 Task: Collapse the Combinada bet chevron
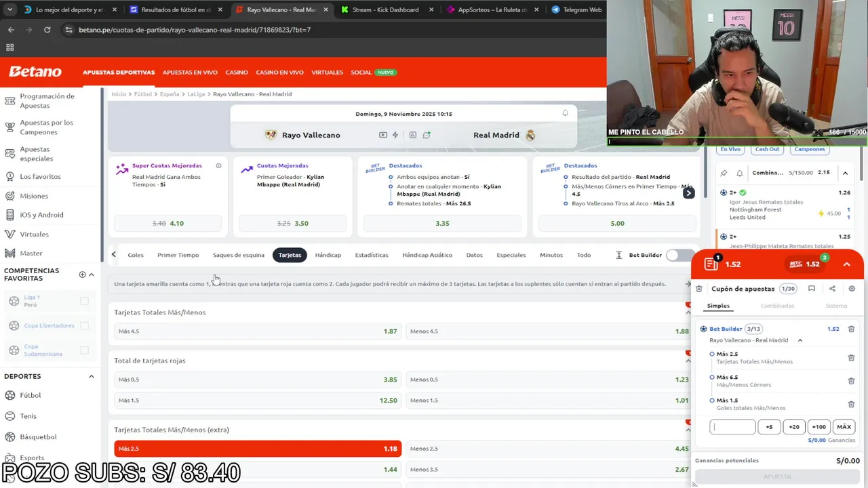[x=845, y=173]
